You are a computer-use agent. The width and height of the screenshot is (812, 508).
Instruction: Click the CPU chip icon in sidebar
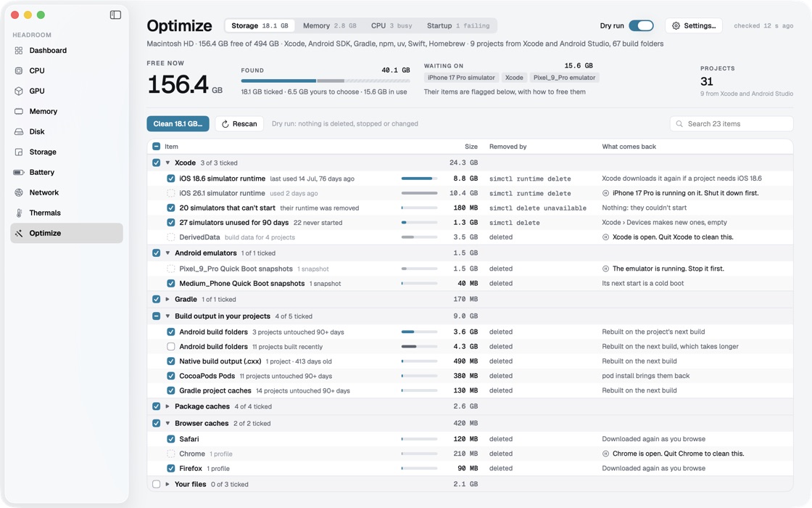point(19,70)
